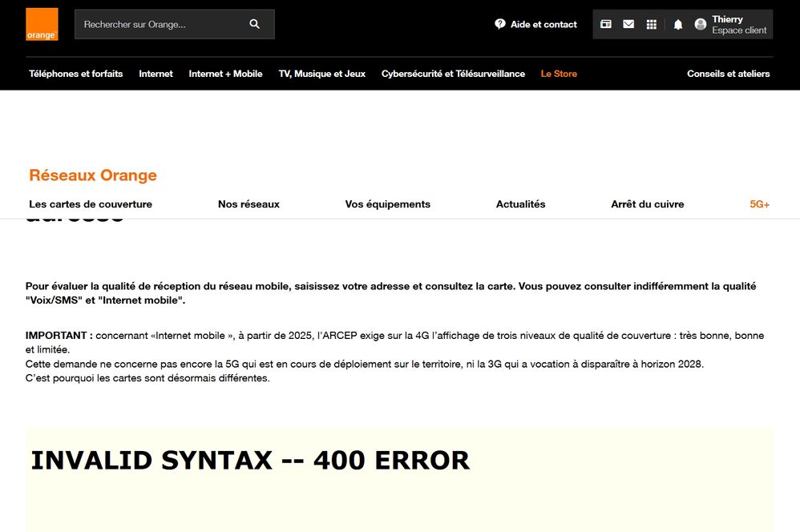Open Aide et contact link
Viewport: 800px width, 532px height.
535,24
